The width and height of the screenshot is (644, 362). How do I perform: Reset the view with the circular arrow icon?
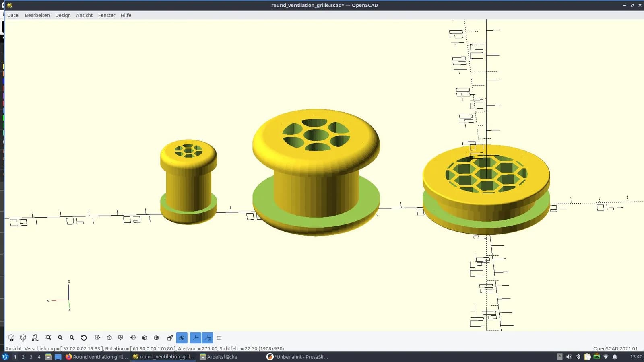[84, 338]
